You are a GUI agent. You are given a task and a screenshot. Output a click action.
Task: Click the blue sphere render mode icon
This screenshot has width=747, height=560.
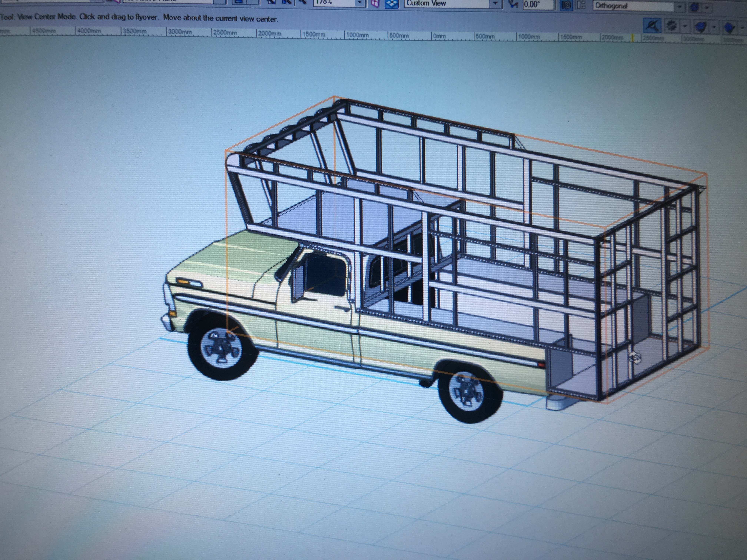click(x=694, y=7)
